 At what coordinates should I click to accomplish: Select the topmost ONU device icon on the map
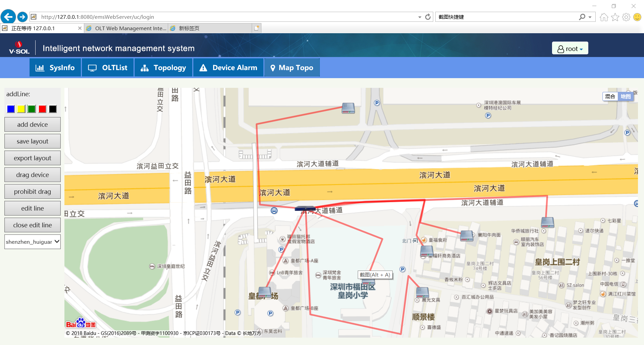pyautogui.click(x=348, y=108)
